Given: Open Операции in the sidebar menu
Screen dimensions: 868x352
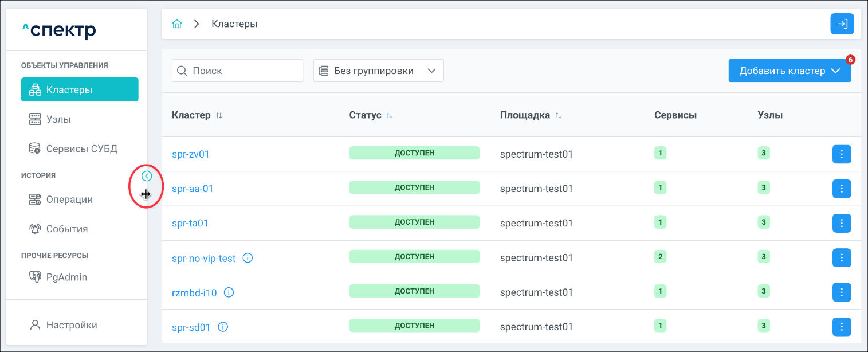Looking at the screenshot, I should [x=69, y=200].
